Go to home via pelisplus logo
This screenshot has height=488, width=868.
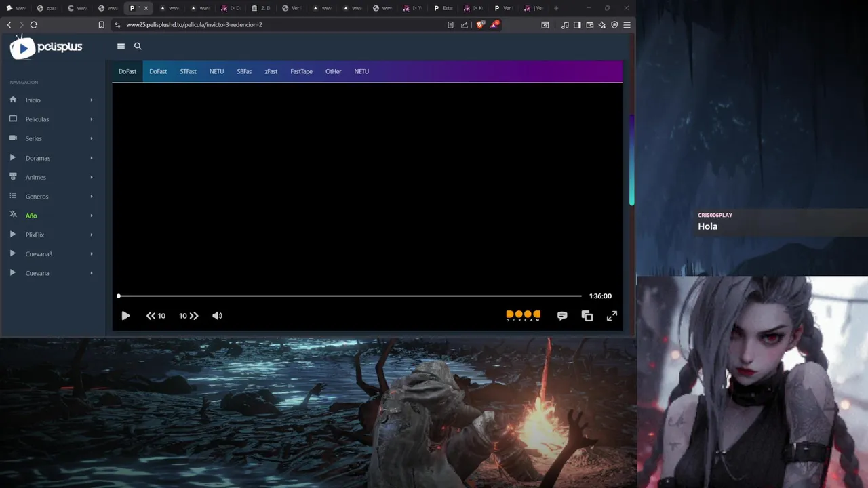[x=46, y=47]
